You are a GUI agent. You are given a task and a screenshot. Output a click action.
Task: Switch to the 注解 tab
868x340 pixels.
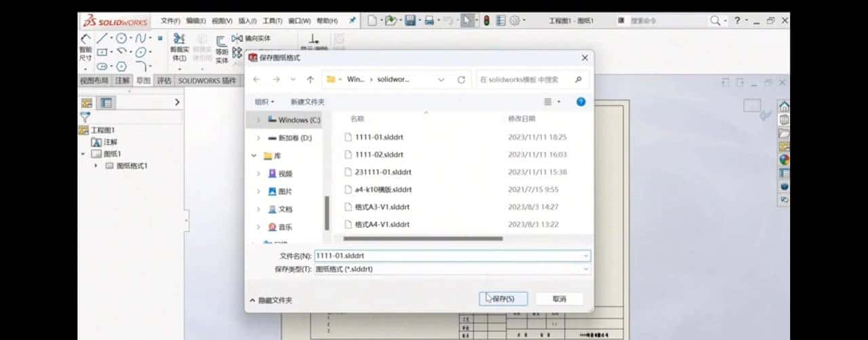click(x=122, y=81)
